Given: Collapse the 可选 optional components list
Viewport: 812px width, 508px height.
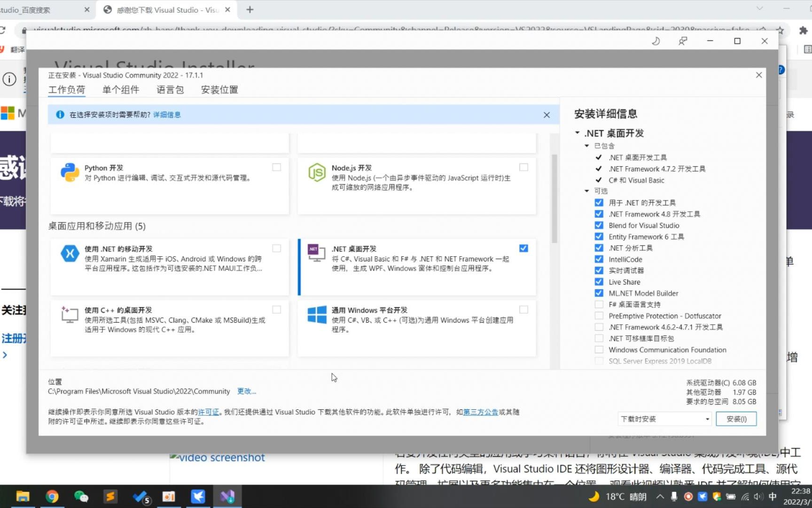Looking at the screenshot, I should pyautogui.click(x=586, y=191).
